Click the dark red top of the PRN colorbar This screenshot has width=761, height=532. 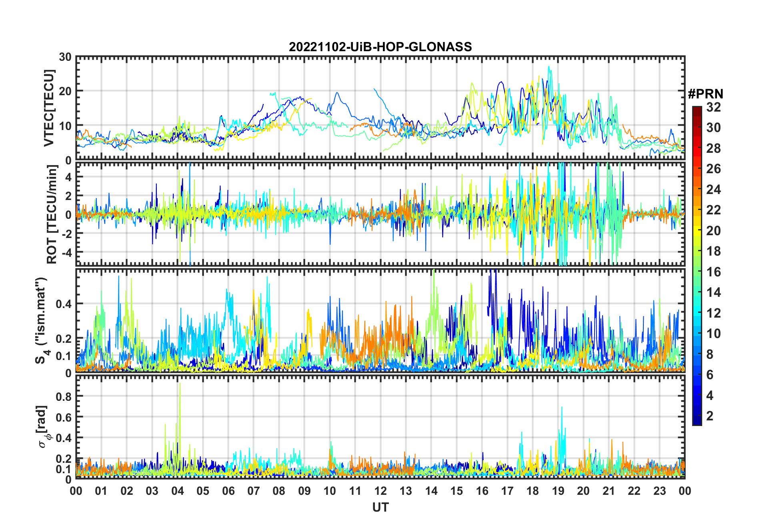point(697,111)
